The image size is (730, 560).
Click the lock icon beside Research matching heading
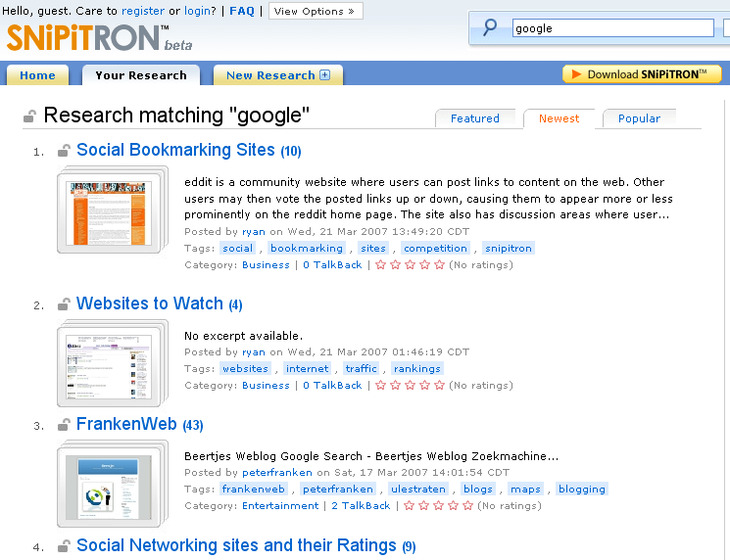pyautogui.click(x=30, y=116)
